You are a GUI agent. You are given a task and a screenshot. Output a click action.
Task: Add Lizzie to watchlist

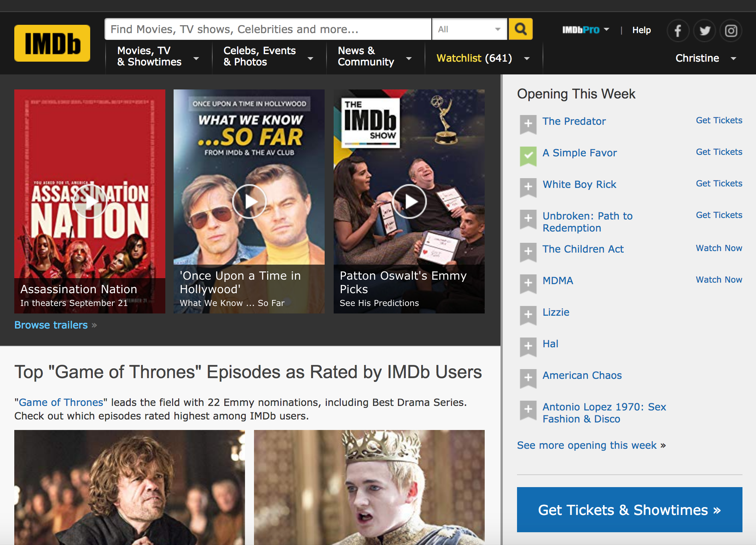(x=528, y=315)
